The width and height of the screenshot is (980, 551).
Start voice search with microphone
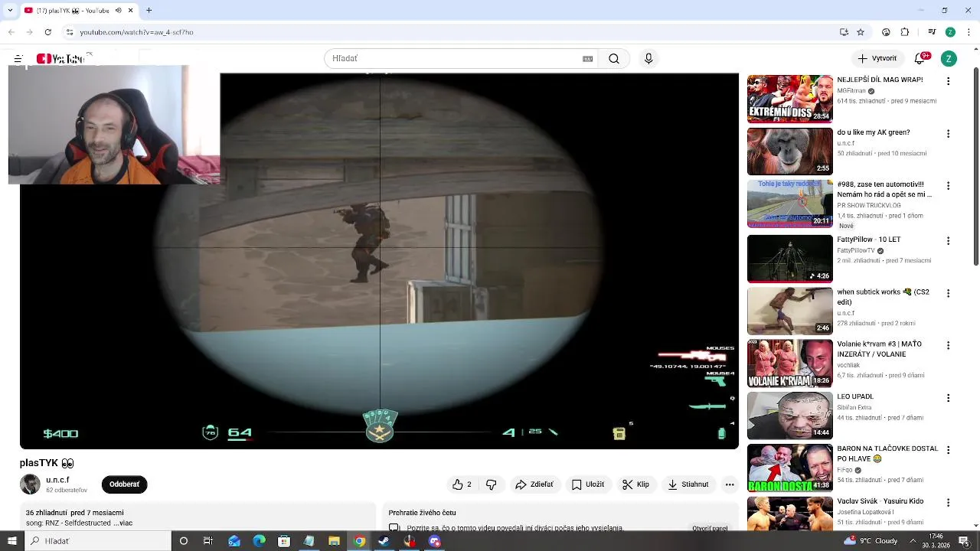[648, 59]
